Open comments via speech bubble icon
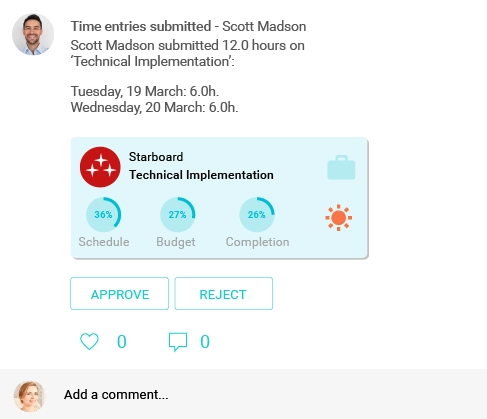Screen dimensions: 487x419 pos(178,342)
